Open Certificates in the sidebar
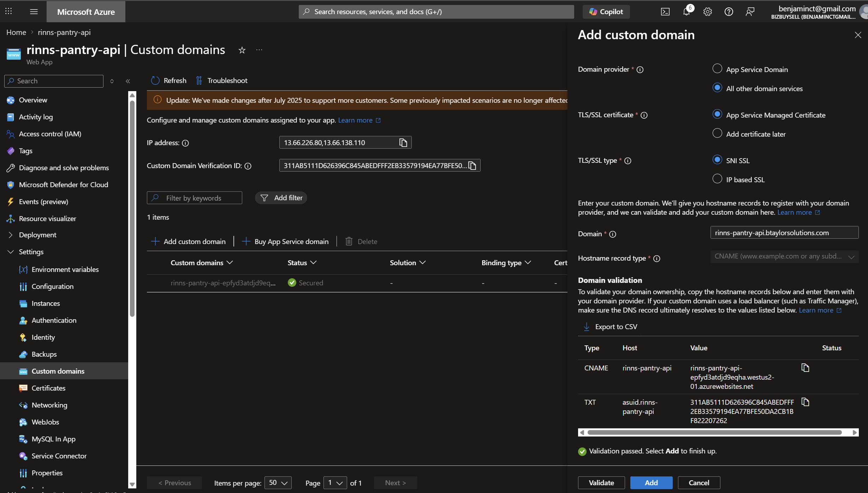The height and width of the screenshot is (493, 868). [x=48, y=388]
